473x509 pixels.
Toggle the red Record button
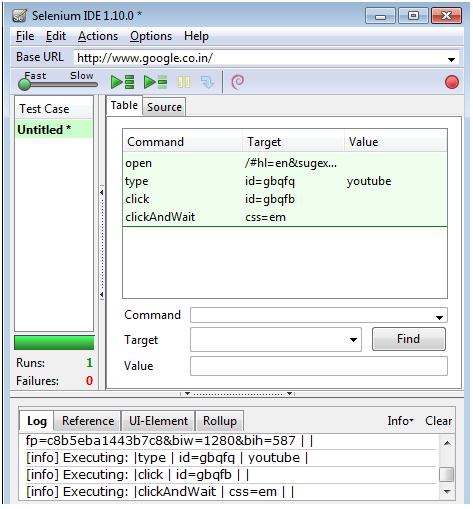[452, 82]
